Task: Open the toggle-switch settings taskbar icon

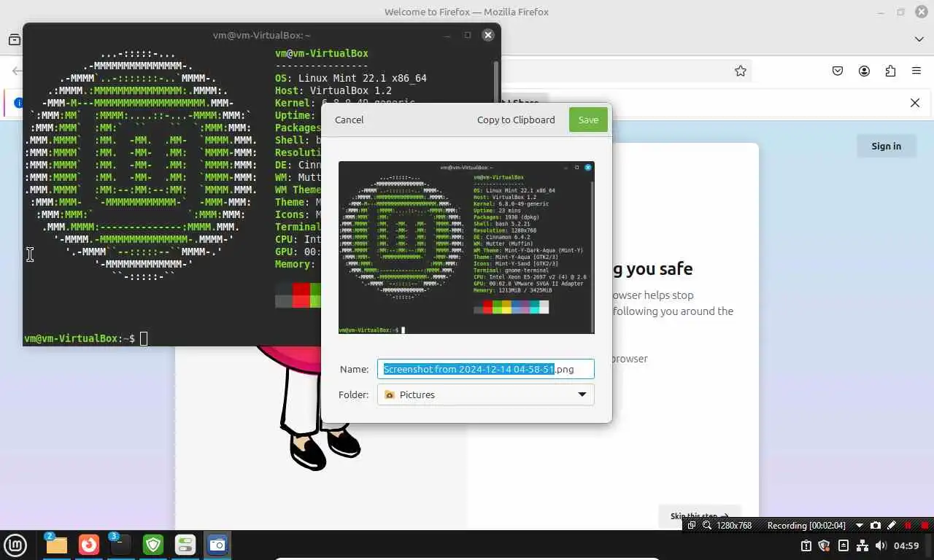Action: (185, 545)
